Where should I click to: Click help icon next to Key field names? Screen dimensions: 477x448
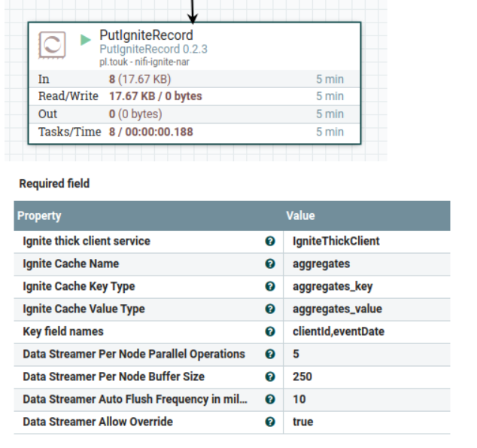(270, 331)
